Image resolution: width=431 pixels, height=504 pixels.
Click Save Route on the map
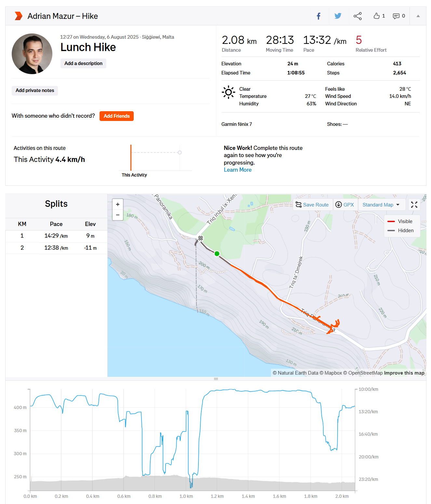312,205
